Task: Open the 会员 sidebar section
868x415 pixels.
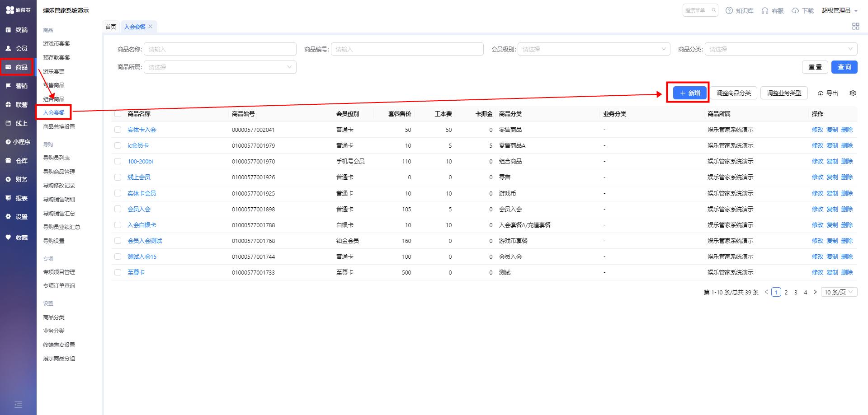Action: (17, 48)
